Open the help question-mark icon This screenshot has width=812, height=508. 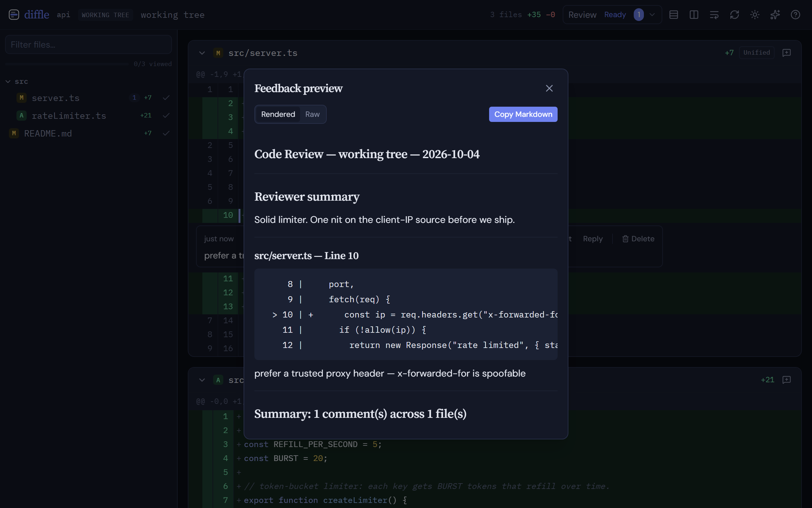click(795, 15)
